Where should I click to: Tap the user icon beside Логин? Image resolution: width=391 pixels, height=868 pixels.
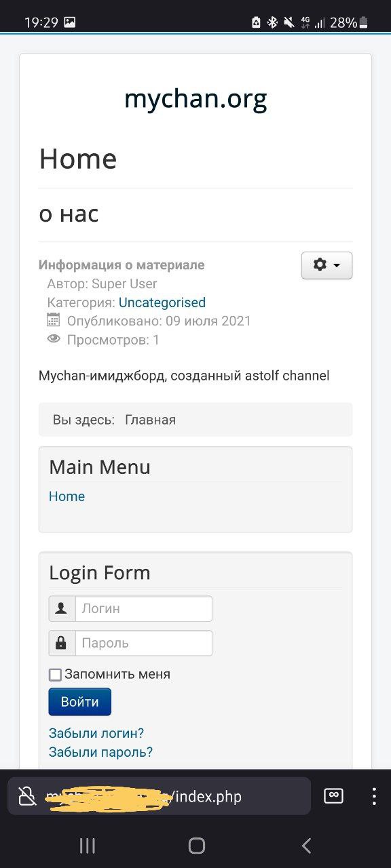pyautogui.click(x=62, y=608)
